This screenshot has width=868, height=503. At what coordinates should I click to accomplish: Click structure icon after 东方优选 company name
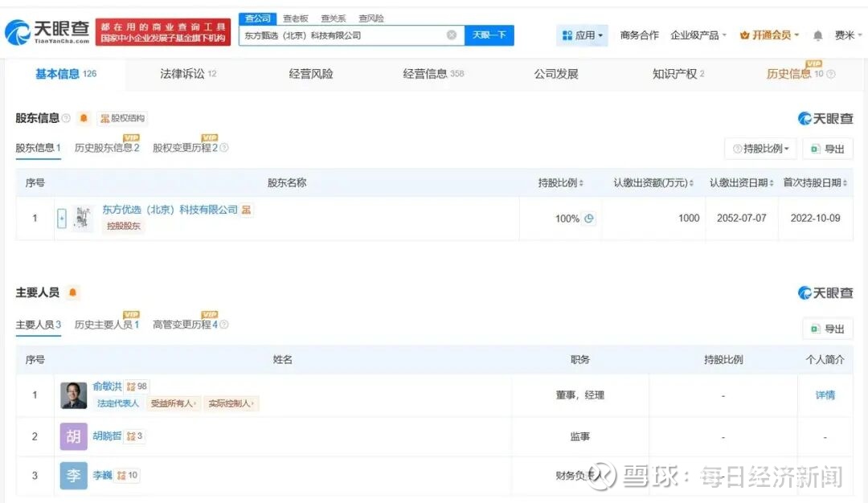pyautogui.click(x=247, y=210)
